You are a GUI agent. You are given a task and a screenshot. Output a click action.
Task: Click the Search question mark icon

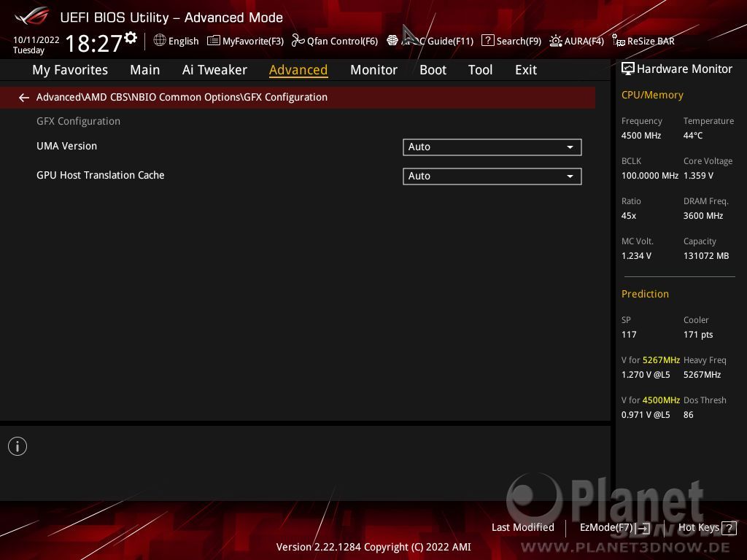point(487,41)
